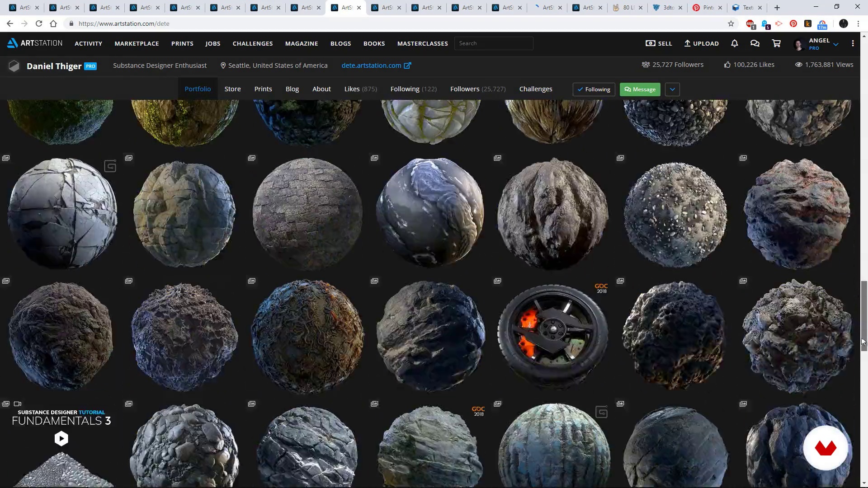The width and height of the screenshot is (868, 488).
Task: Expand the dropdown next to Message
Action: 672,89
